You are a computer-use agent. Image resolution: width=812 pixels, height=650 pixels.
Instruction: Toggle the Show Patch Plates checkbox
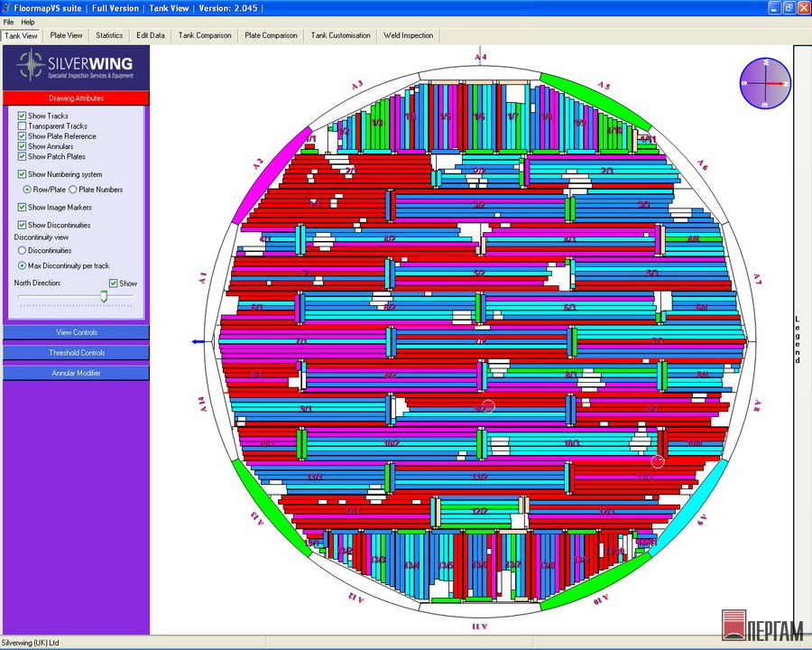(22, 156)
